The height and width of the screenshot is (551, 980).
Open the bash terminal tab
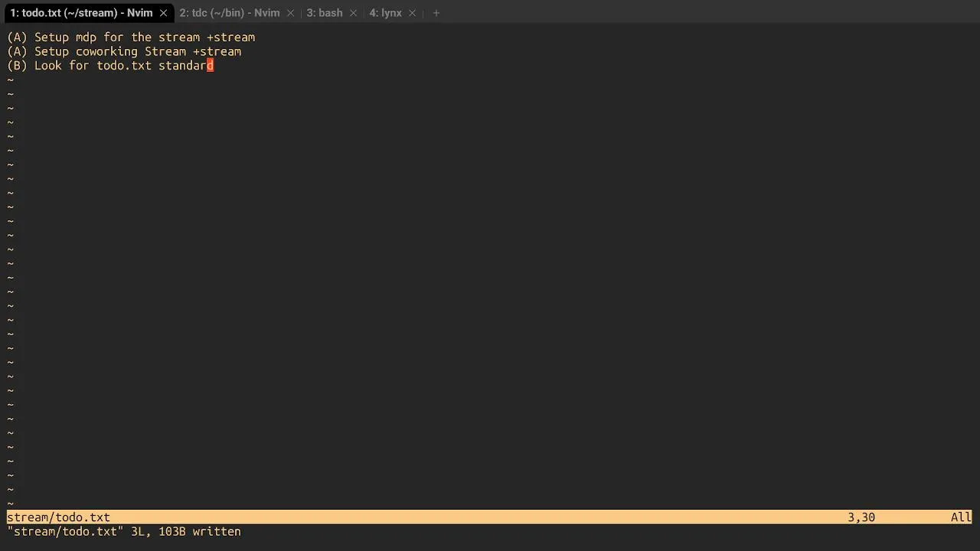(x=324, y=13)
